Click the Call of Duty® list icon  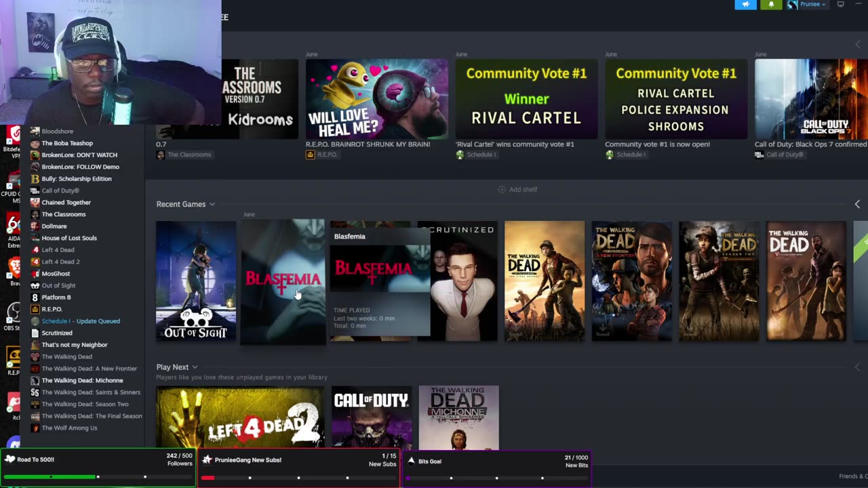tap(35, 190)
